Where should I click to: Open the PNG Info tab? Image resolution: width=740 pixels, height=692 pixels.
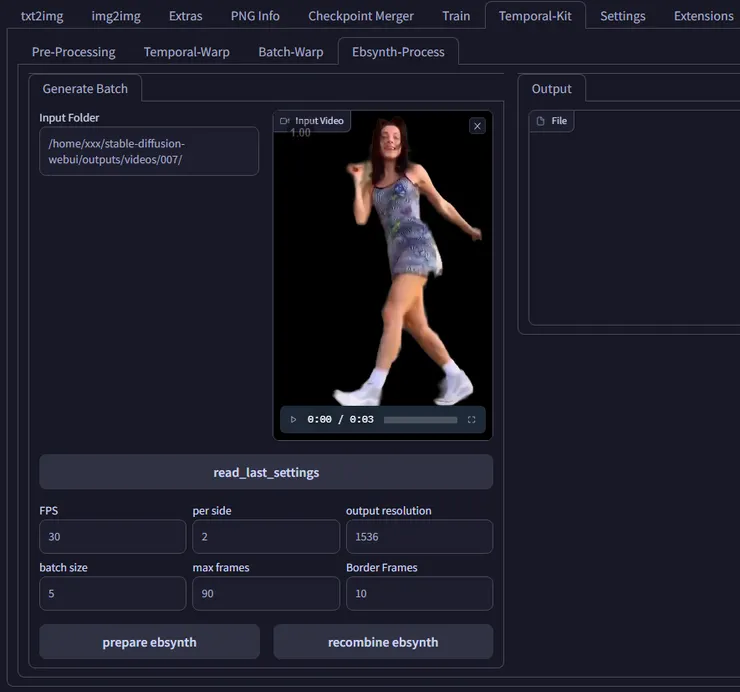click(255, 16)
